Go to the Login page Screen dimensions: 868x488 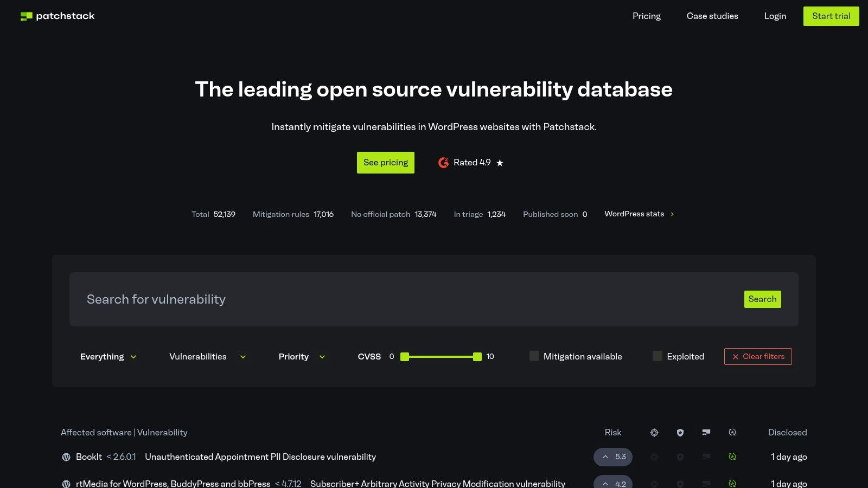[x=775, y=16]
